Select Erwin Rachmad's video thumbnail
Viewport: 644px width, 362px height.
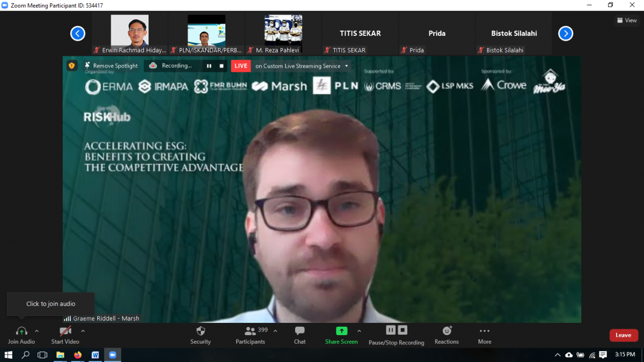click(129, 31)
